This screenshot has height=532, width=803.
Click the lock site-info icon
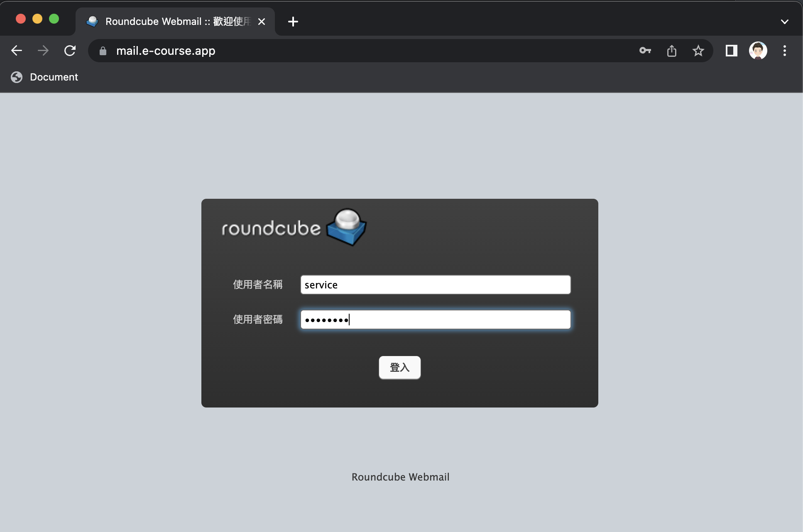[x=103, y=51]
